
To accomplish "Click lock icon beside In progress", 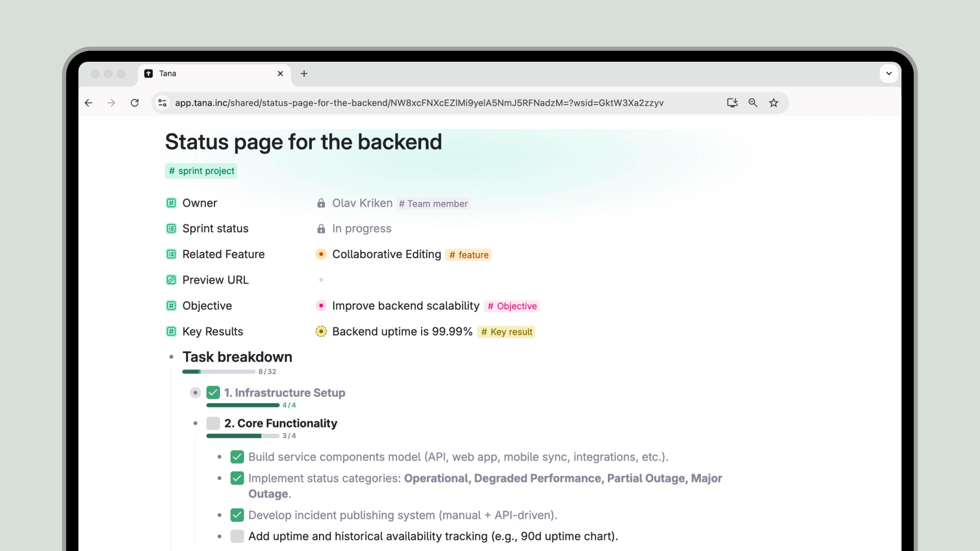I will coord(321,229).
